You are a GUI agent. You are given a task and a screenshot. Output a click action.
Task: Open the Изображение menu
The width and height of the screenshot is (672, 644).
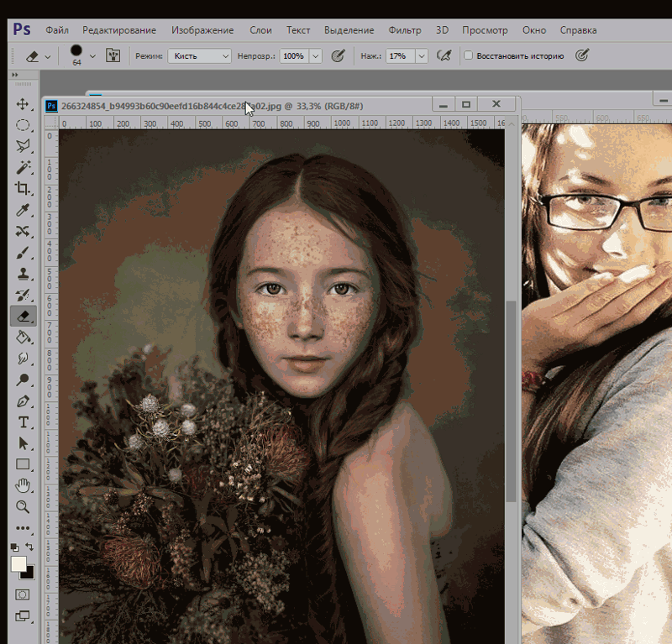(202, 30)
